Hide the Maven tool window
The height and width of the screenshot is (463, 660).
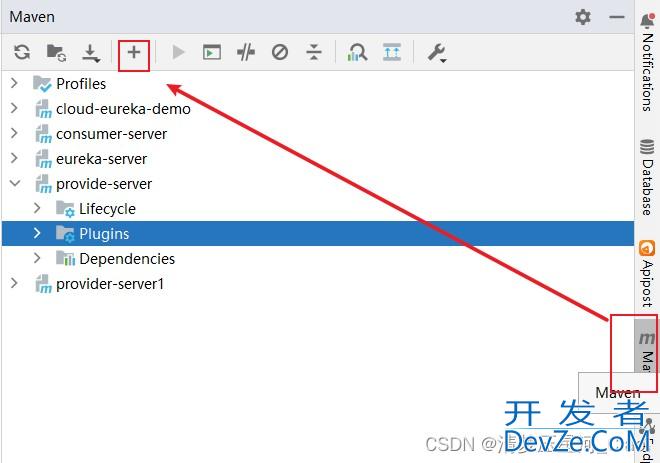click(617, 17)
